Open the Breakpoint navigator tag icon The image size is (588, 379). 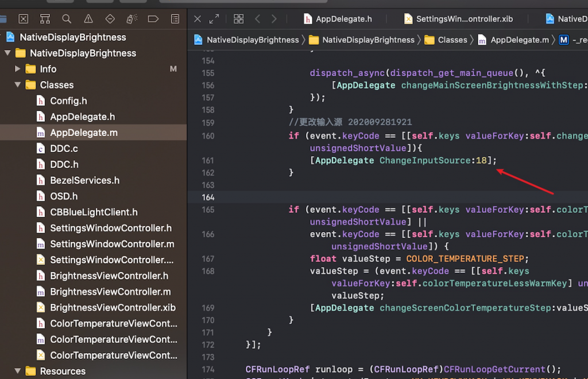pyautogui.click(x=153, y=19)
